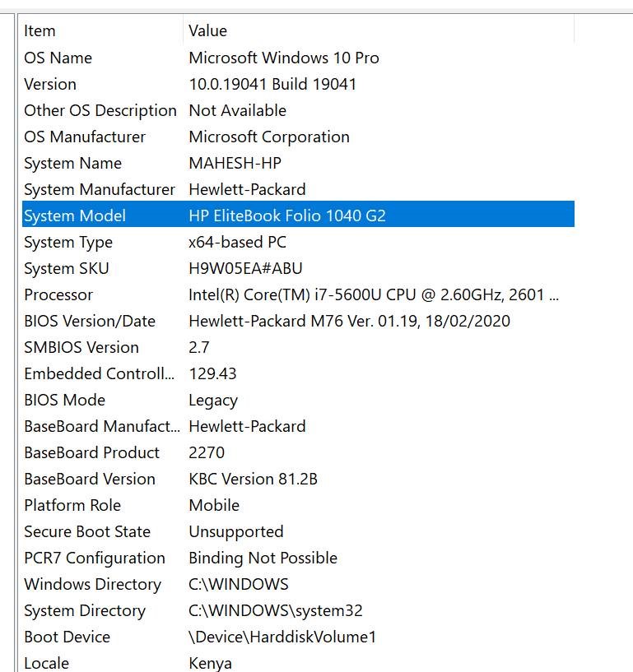This screenshot has width=633, height=672.
Task: Select the Secure Boot State row label
Action: 87,532
